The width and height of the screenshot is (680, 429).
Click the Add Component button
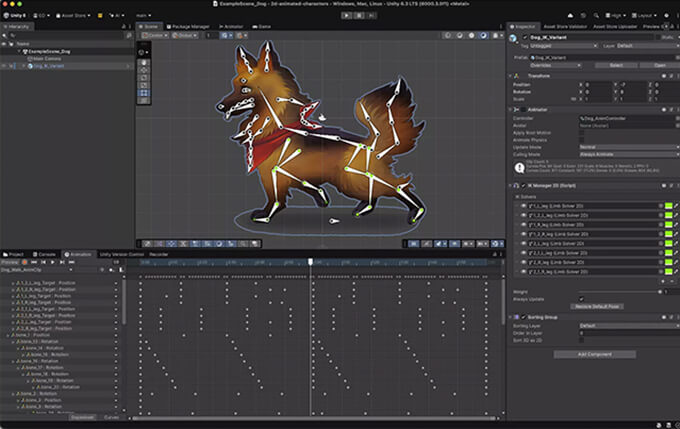pyautogui.click(x=594, y=354)
